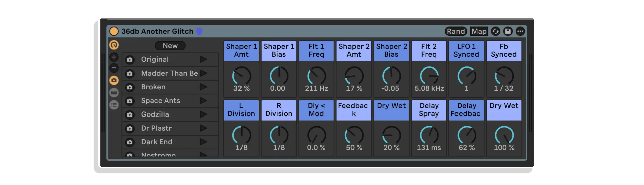Launch the Space Ants variation

(x=203, y=101)
